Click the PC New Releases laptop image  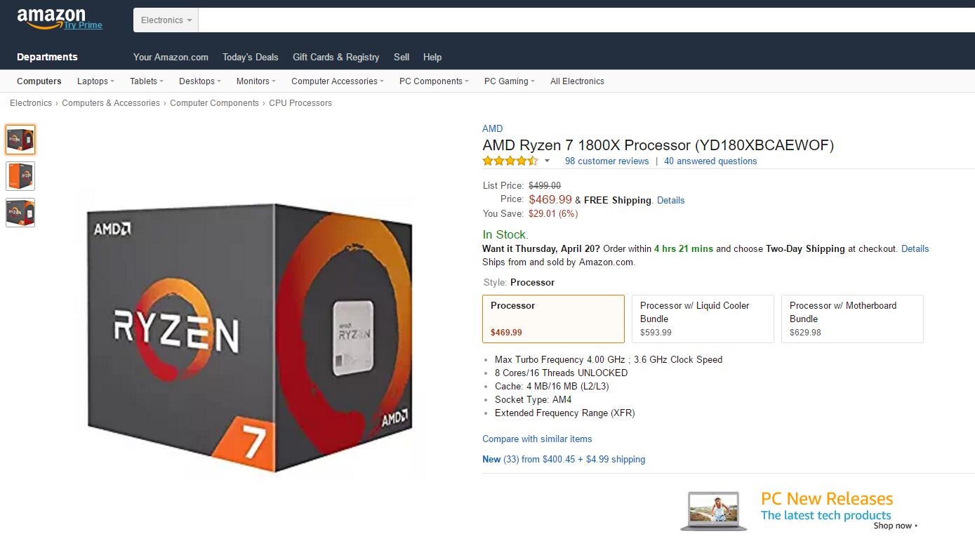click(713, 510)
